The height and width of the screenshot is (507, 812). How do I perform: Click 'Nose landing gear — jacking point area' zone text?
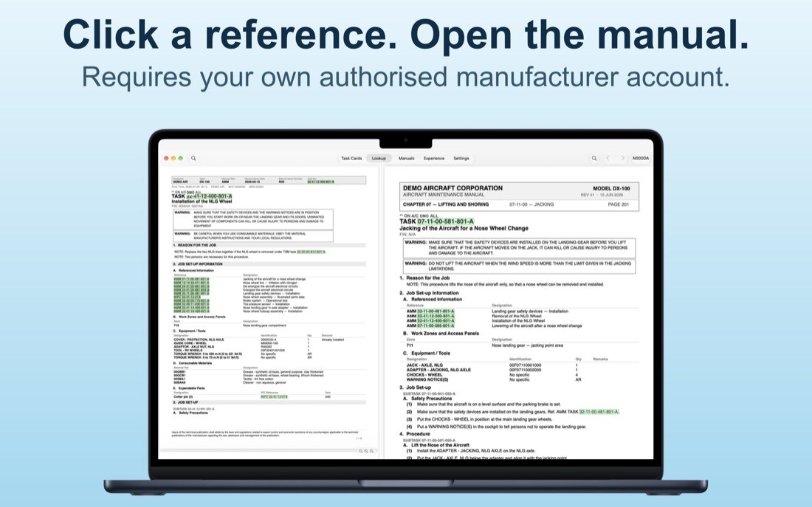[x=527, y=345]
